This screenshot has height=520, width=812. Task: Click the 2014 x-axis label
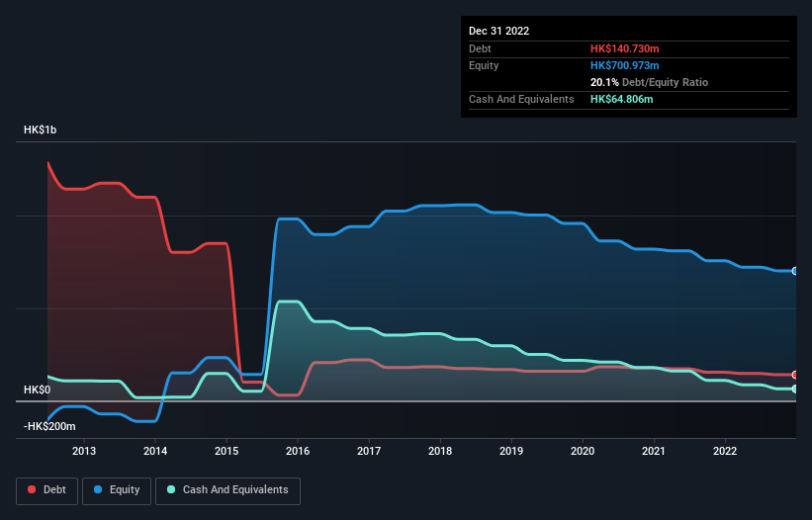155,451
